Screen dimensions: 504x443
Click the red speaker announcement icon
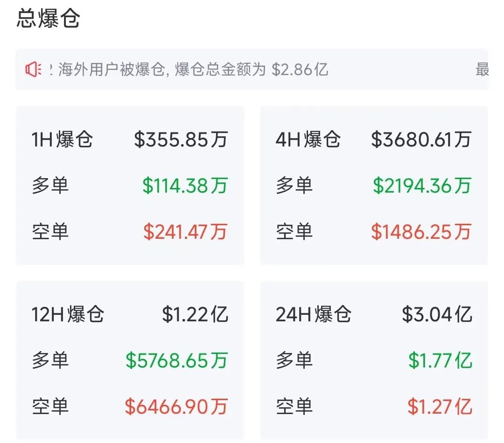pos(33,70)
